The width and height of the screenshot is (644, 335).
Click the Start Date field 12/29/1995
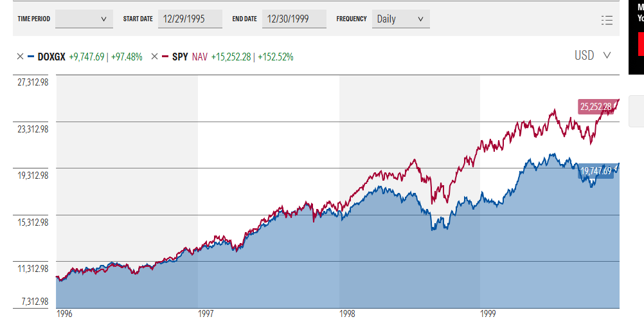click(x=190, y=19)
